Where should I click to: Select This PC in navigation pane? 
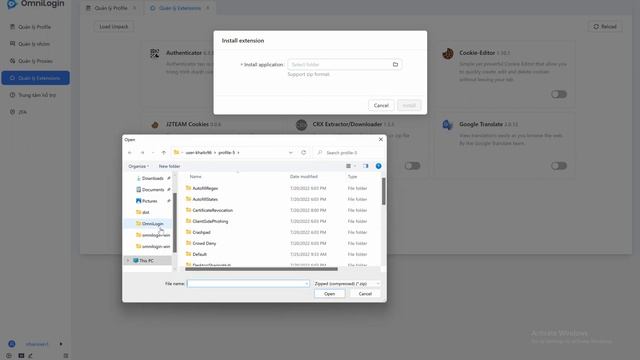coord(146,260)
